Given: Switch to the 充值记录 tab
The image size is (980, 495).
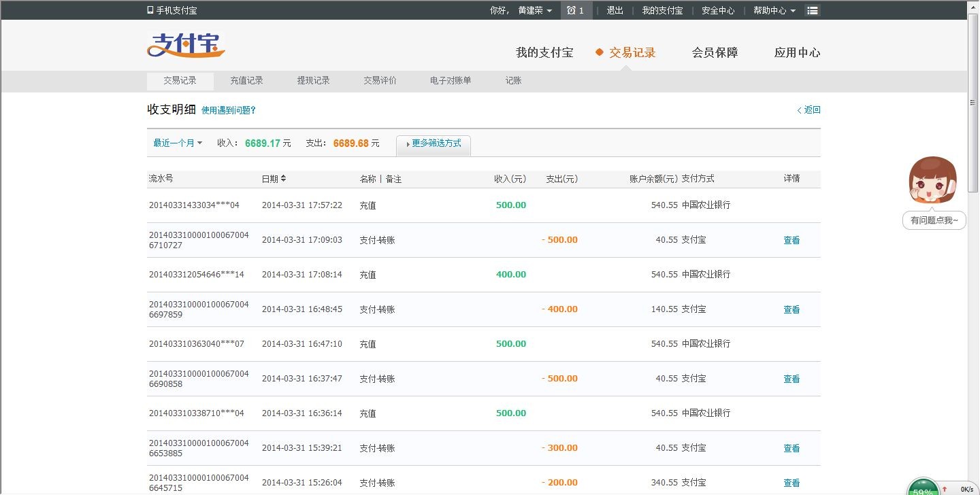Looking at the screenshot, I should (x=246, y=80).
